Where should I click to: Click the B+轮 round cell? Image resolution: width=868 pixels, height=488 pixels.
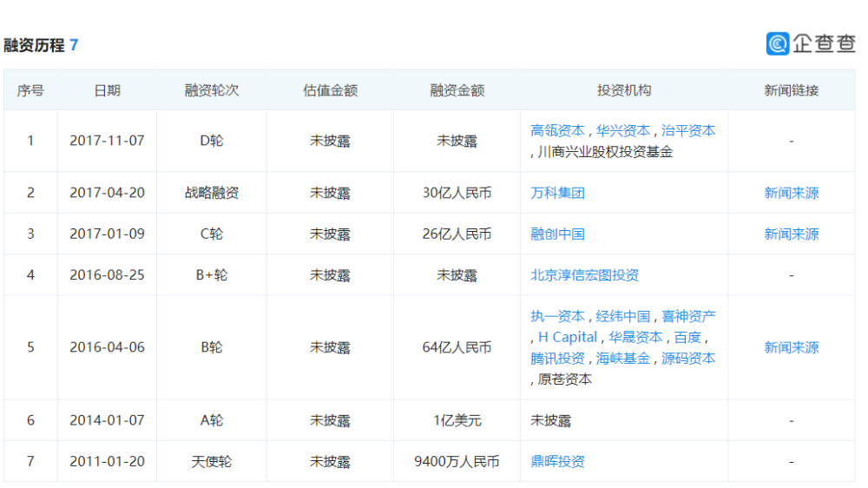pos(212,274)
